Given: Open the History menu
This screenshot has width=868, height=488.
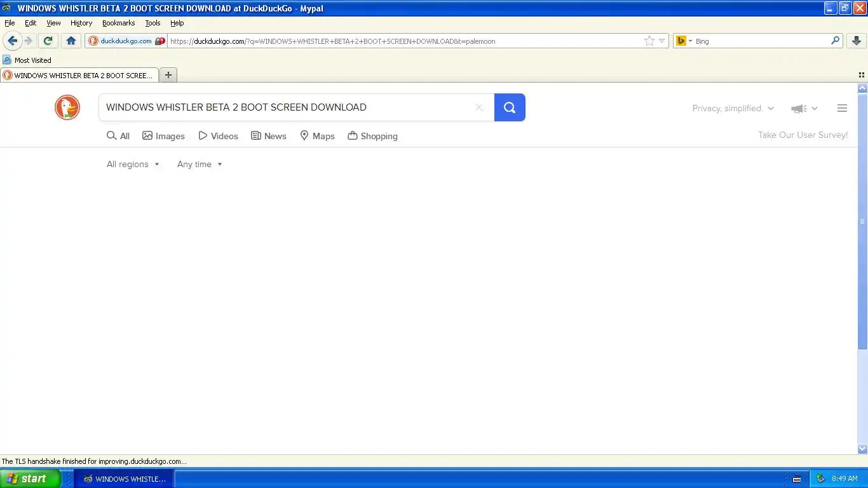Looking at the screenshot, I should [81, 23].
